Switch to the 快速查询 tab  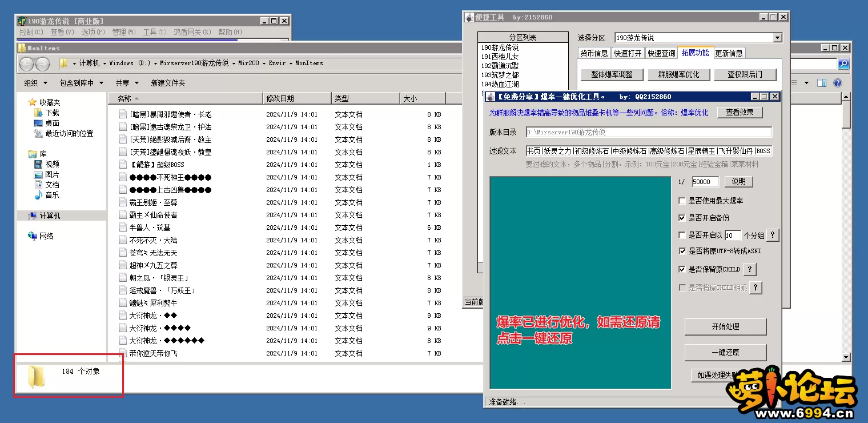click(661, 53)
